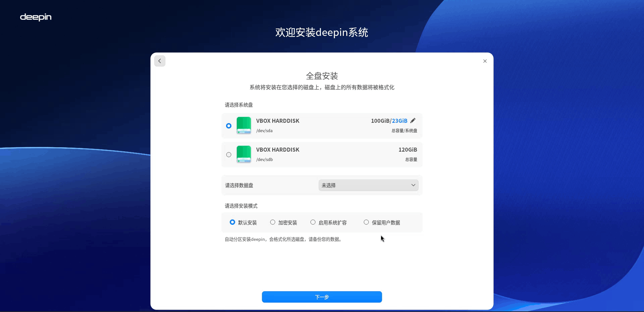
Task: Click the chevron arrow of data disk combo
Action: point(413,185)
